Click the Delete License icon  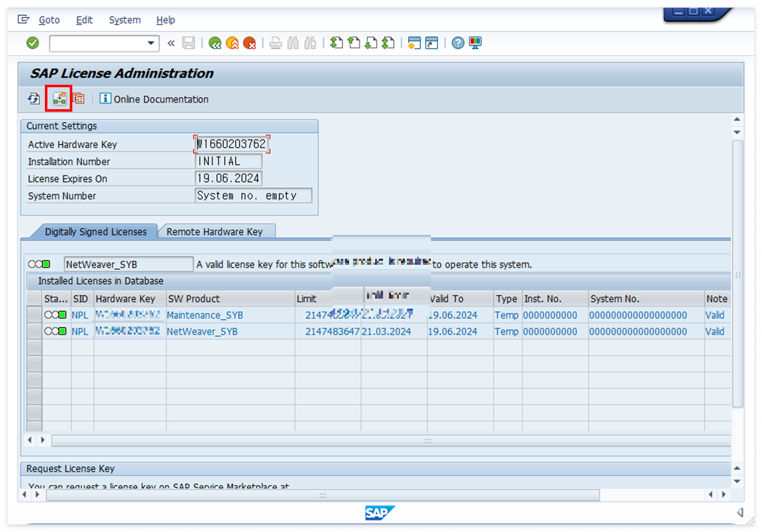(x=79, y=99)
